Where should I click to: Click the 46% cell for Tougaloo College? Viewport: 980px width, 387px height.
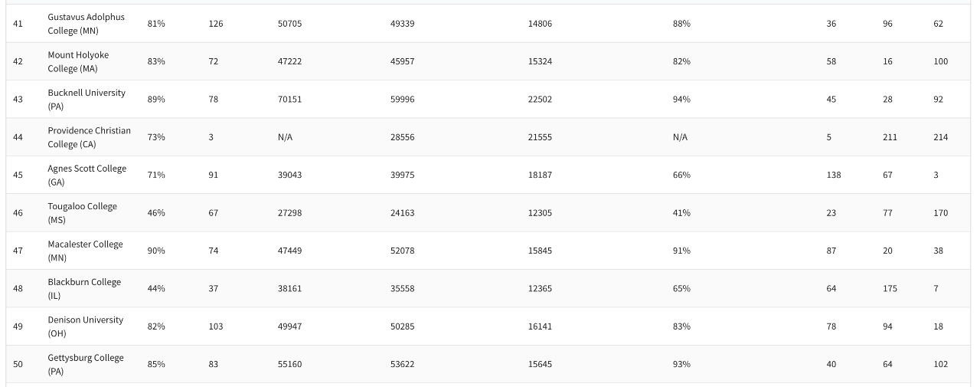click(x=156, y=213)
